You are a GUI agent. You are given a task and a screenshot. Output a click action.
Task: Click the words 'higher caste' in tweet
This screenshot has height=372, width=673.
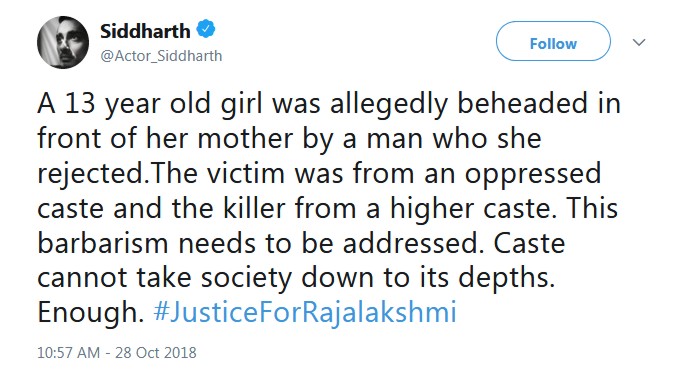coord(472,210)
